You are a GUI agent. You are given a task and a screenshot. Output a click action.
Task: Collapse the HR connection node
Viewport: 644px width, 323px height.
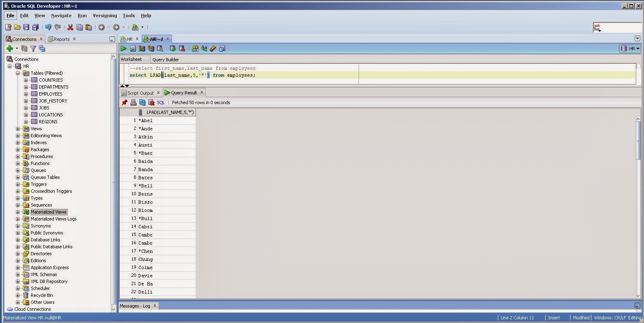pos(9,66)
